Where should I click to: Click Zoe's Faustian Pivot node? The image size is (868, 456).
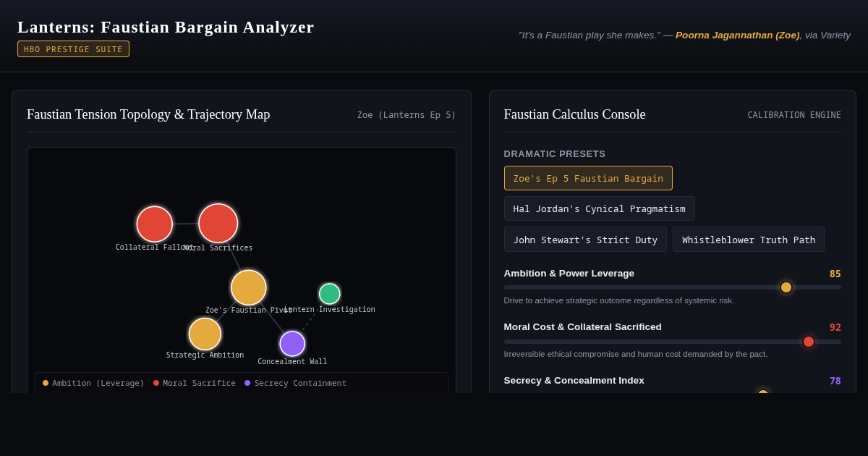click(x=249, y=288)
